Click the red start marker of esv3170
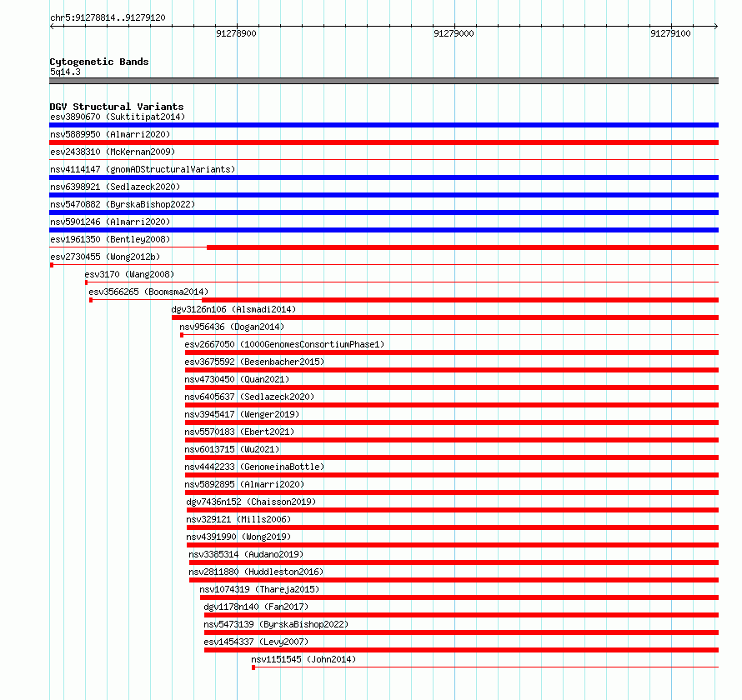 point(86,282)
